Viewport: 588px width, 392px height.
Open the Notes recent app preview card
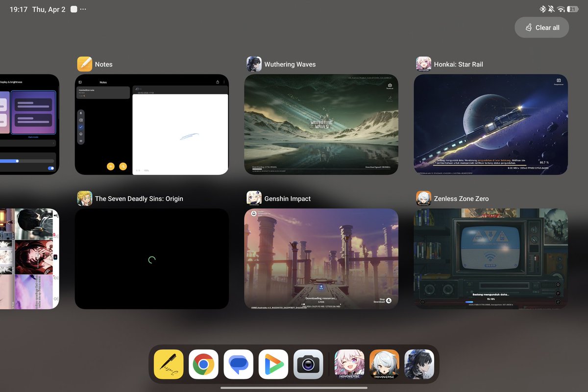152,124
